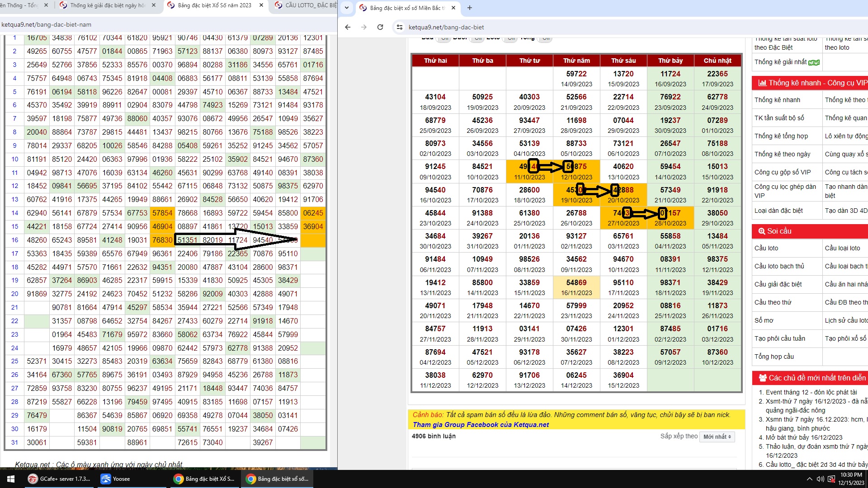Viewport: 868px width, 488px height.
Task: Open Yoosee app in the taskbar
Action: 115,479
